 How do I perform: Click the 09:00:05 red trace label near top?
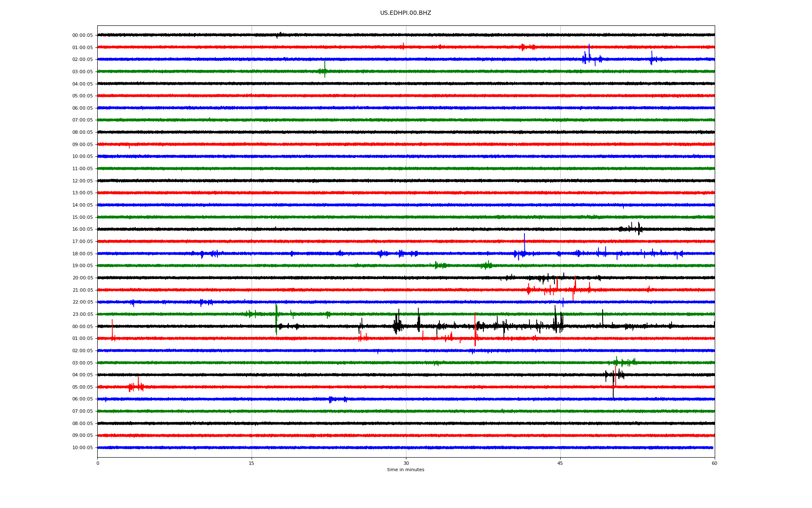82,145
